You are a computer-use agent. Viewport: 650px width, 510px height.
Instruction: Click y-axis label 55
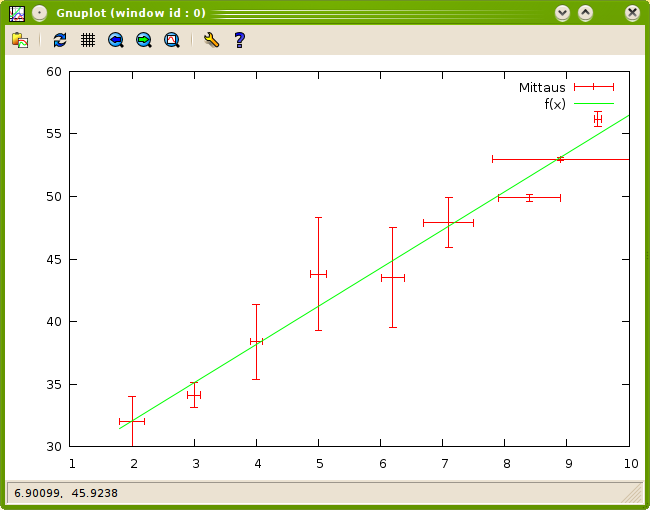coord(54,134)
